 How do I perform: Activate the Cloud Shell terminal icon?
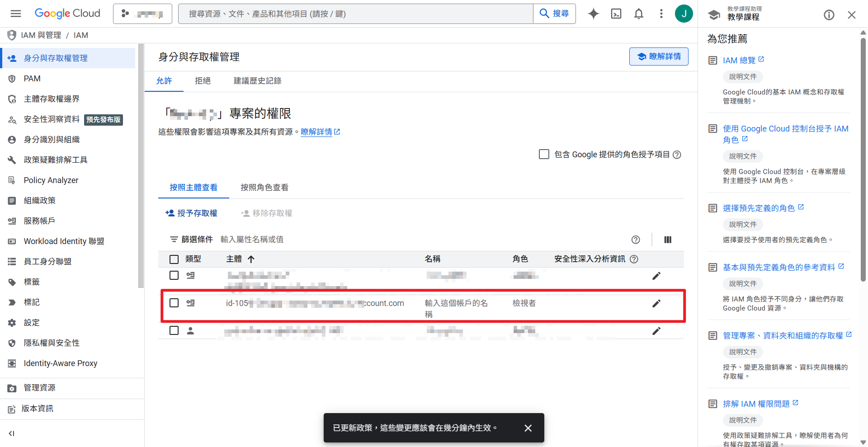point(616,14)
